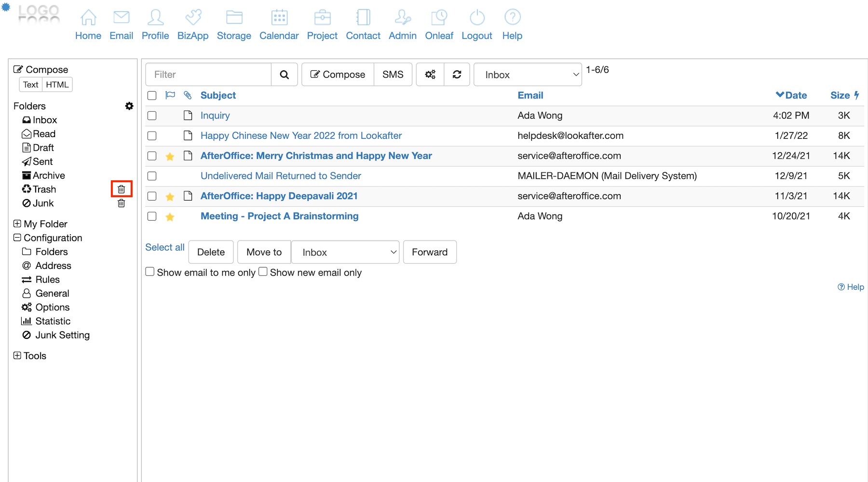Click the refresh mail list icon
The width and height of the screenshot is (868, 482).
457,75
